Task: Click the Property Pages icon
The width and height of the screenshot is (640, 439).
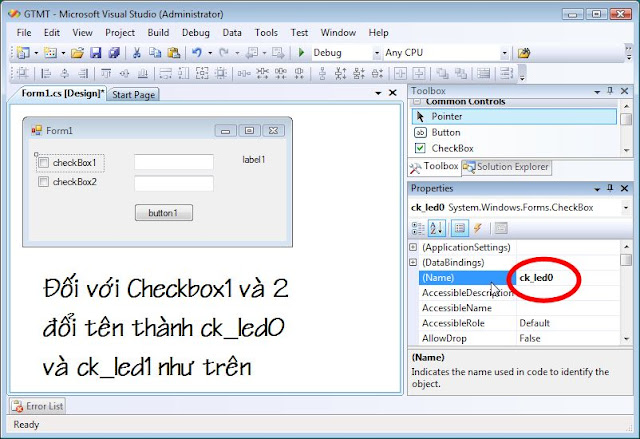Action: [501, 228]
